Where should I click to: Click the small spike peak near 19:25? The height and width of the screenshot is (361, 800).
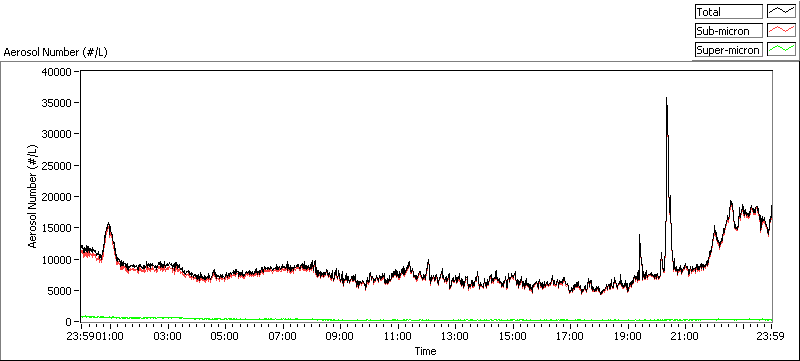pos(639,235)
